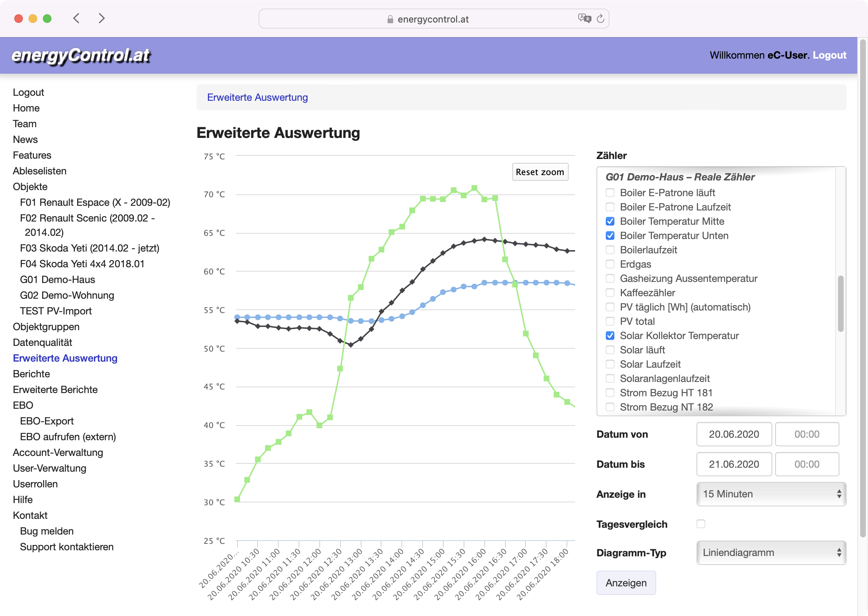Click the Zähler list scrollbar thumb
The width and height of the screenshot is (868, 616).
coord(840,303)
